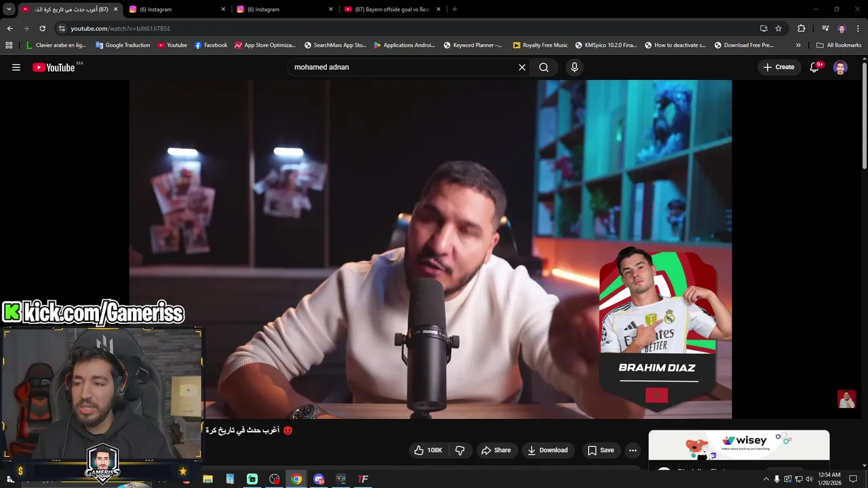Open How to deactivate bookmark
Viewport: 868px width, 488px height.
point(675,45)
